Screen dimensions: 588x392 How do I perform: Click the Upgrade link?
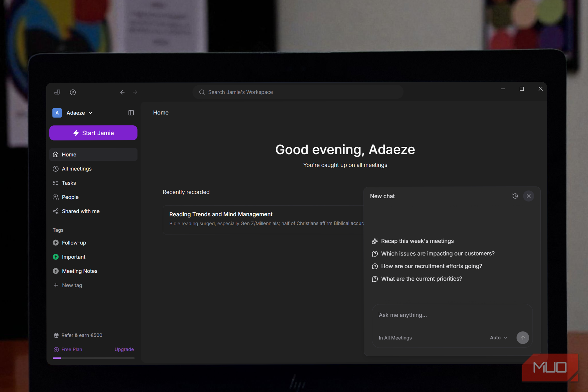[124, 349]
